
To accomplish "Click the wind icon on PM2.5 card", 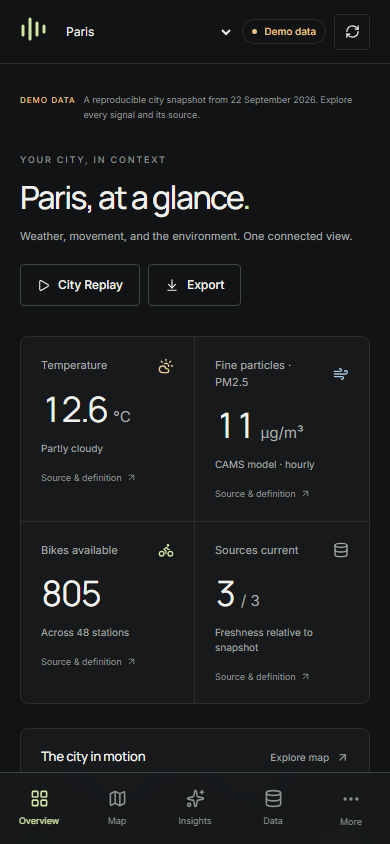I will click(341, 374).
